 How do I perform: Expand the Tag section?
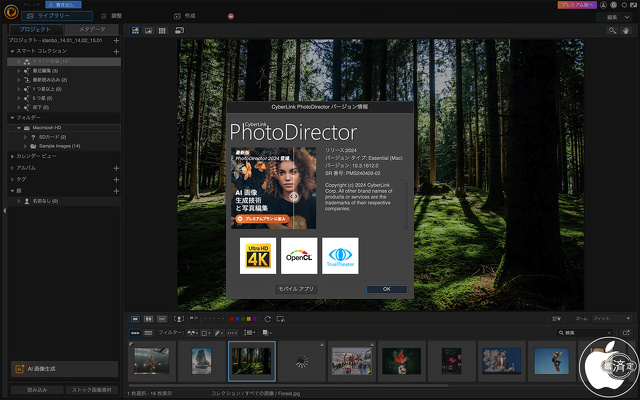point(12,180)
